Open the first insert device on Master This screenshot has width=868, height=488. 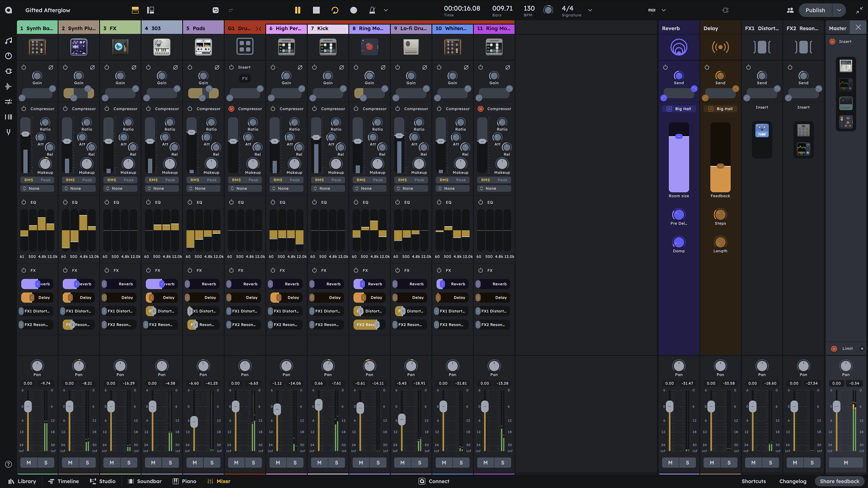tap(846, 66)
